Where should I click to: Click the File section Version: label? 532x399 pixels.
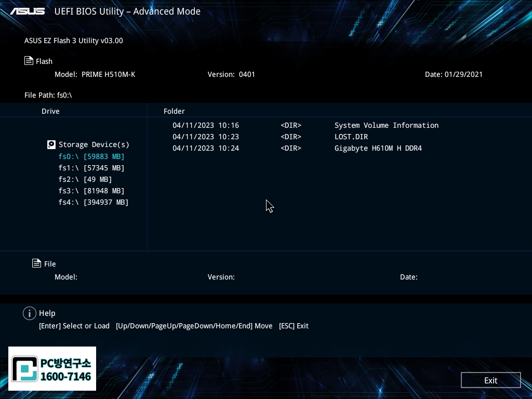pos(221,277)
